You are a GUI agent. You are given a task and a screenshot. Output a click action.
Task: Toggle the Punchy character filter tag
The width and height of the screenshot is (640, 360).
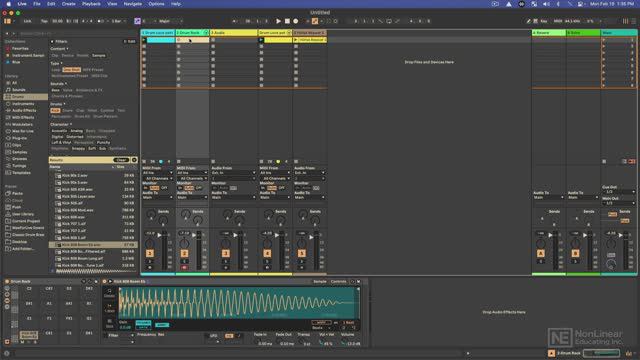pos(103,143)
